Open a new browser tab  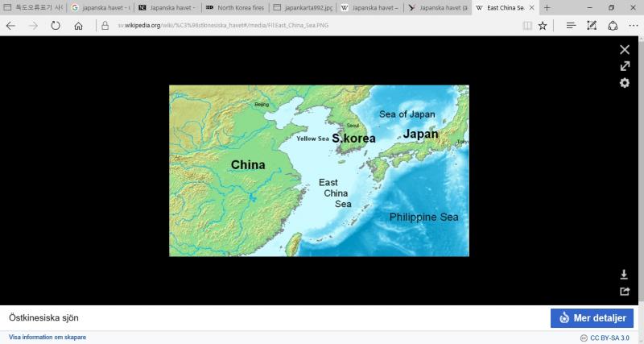(x=547, y=7)
